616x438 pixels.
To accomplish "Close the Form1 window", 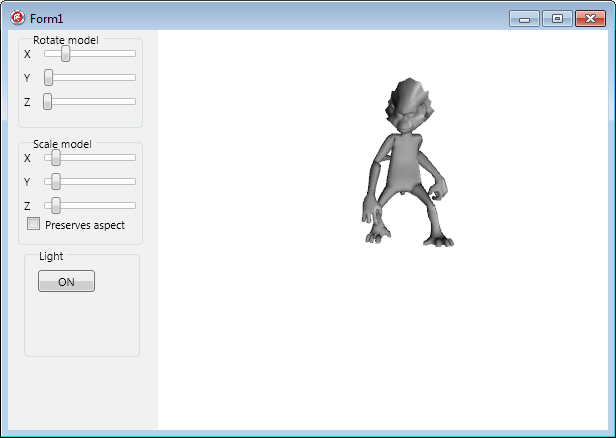I will pos(590,18).
